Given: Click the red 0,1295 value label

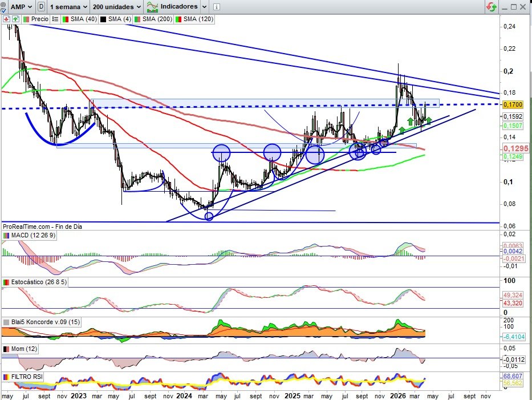Looking at the screenshot, I should [x=515, y=148].
